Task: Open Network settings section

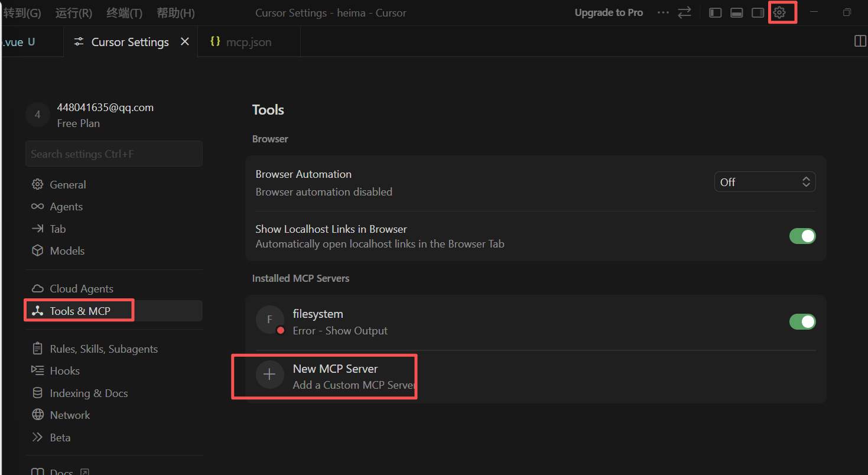Action: (113, 415)
